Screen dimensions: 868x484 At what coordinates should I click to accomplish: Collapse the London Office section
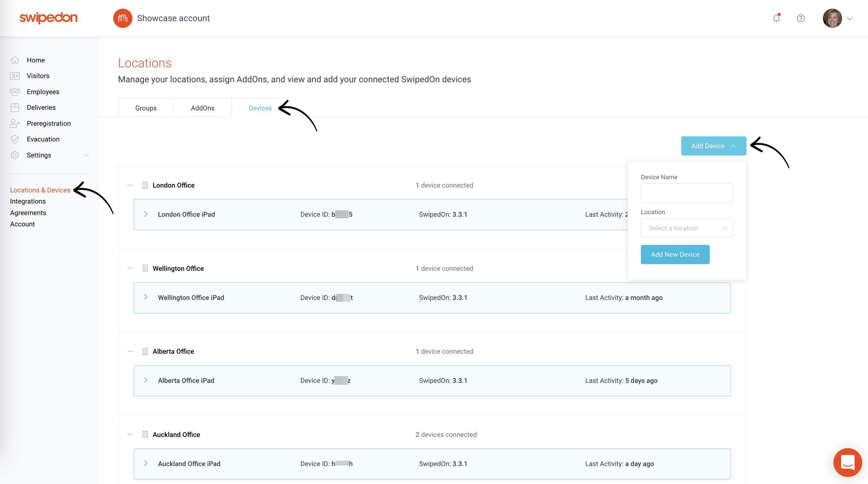[x=130, y=185]
